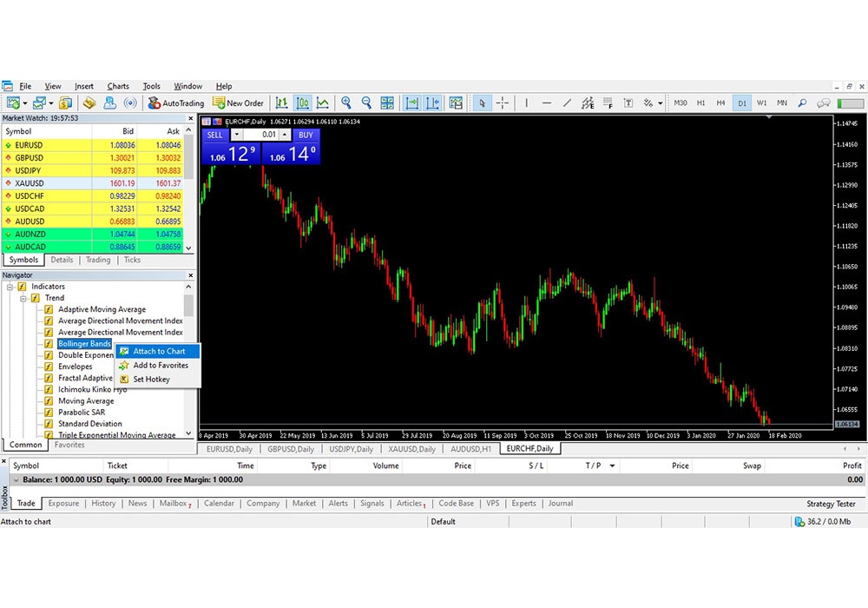Tile chart windows icon
The height and width of the screenshot is (608, 868).
click(x=387, y=103)
